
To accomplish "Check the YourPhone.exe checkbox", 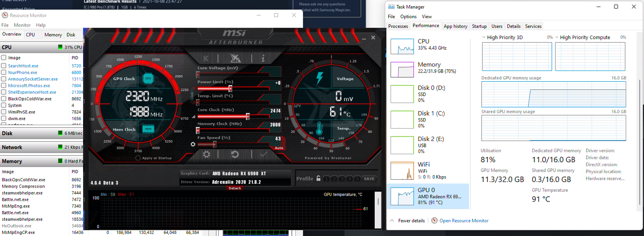I will tap(4, 72).
